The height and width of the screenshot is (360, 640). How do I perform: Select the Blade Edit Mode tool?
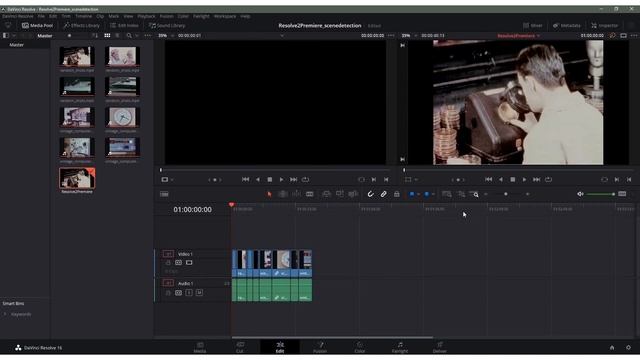(x=310, y=194)
